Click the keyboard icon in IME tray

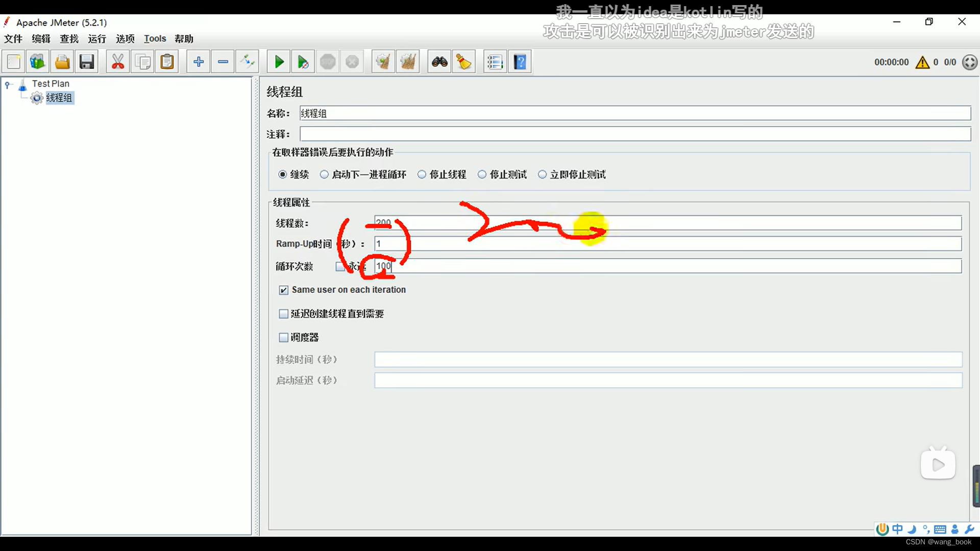[x=940, y=530]
